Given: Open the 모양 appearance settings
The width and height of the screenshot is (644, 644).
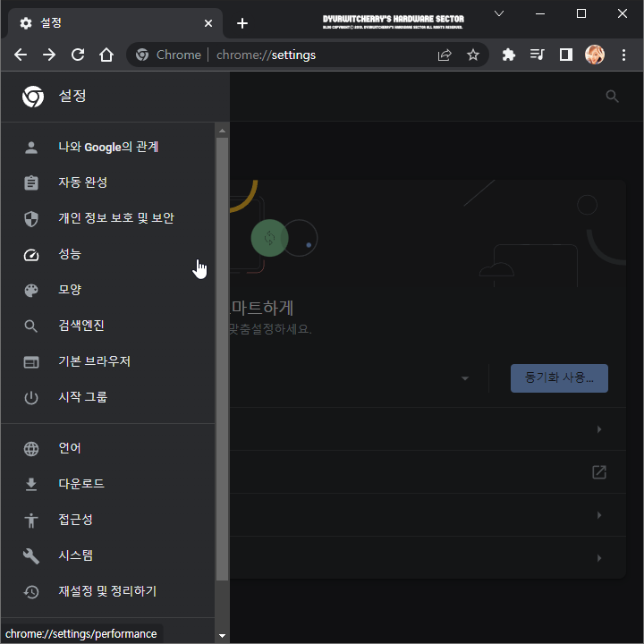Looking at the screenshot, I should pos(108,290).
